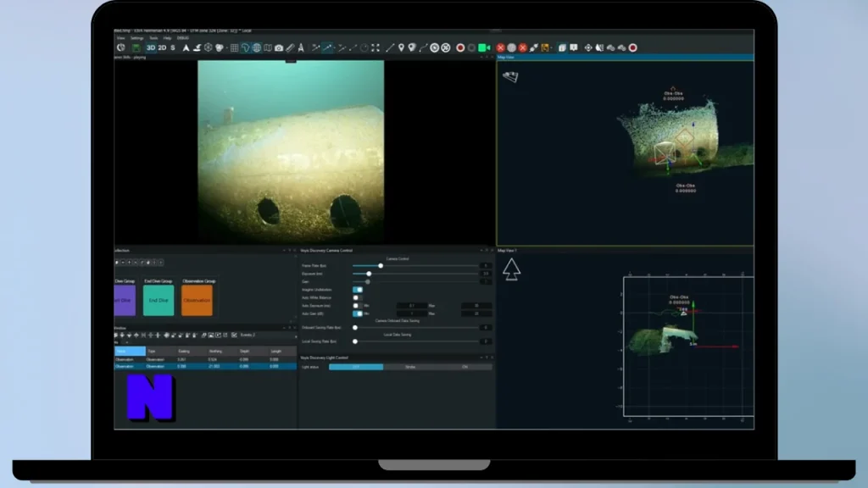
Task: Toggle the Auto White Balance switch
Action: pos(358,297)
